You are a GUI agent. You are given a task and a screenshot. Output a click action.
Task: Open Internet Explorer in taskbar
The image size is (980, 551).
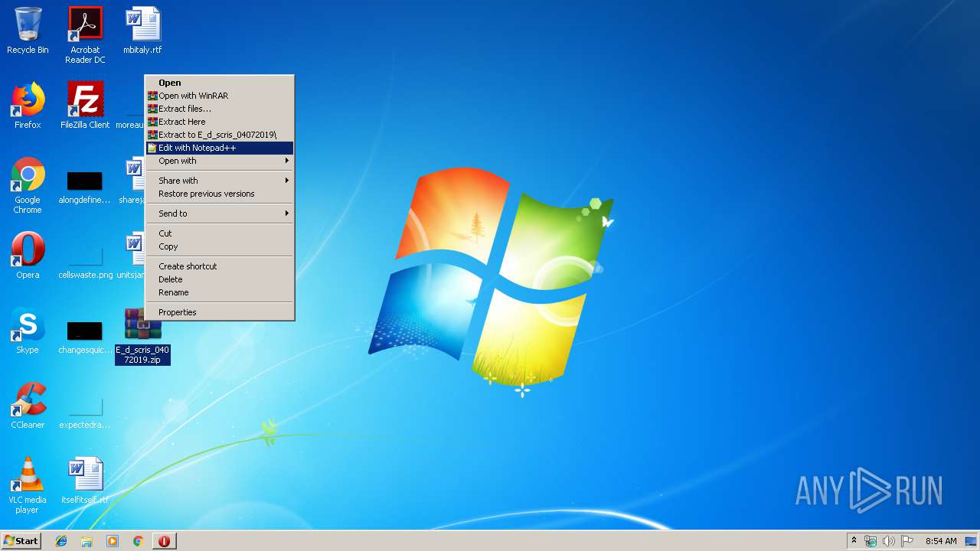point(61,541)
